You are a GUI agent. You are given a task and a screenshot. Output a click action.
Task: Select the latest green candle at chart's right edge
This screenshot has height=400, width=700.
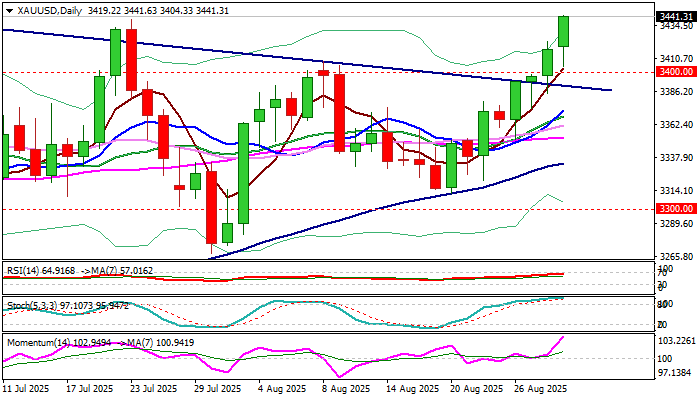(x=564, y=31)
